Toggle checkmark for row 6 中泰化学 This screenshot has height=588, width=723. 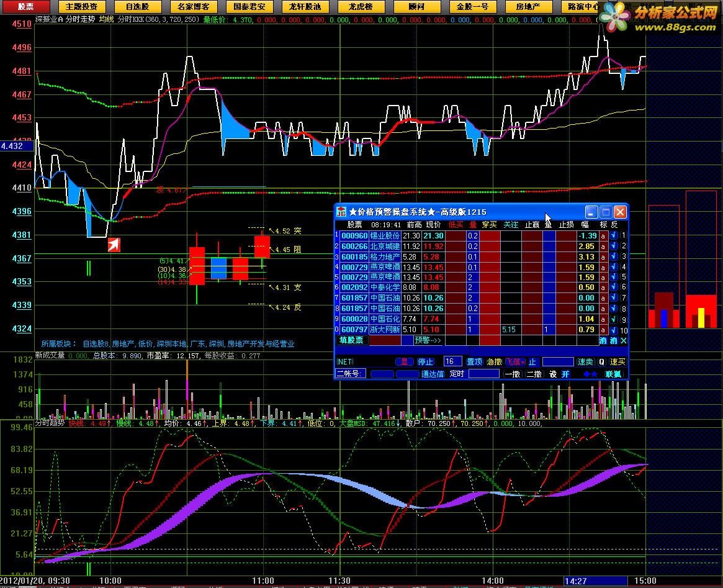coord(614,287)
